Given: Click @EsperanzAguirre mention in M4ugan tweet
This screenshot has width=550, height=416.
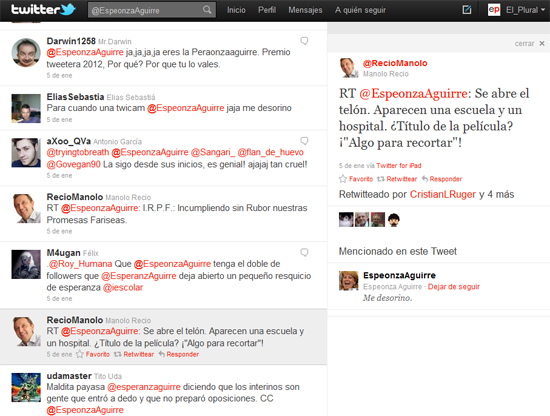Looking at the screenshot, I should [139, 276].
